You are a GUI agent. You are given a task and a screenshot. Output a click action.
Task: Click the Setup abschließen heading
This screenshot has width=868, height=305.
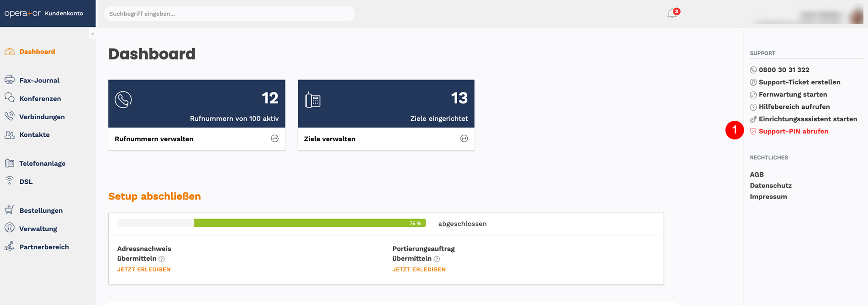coord(154,196)
